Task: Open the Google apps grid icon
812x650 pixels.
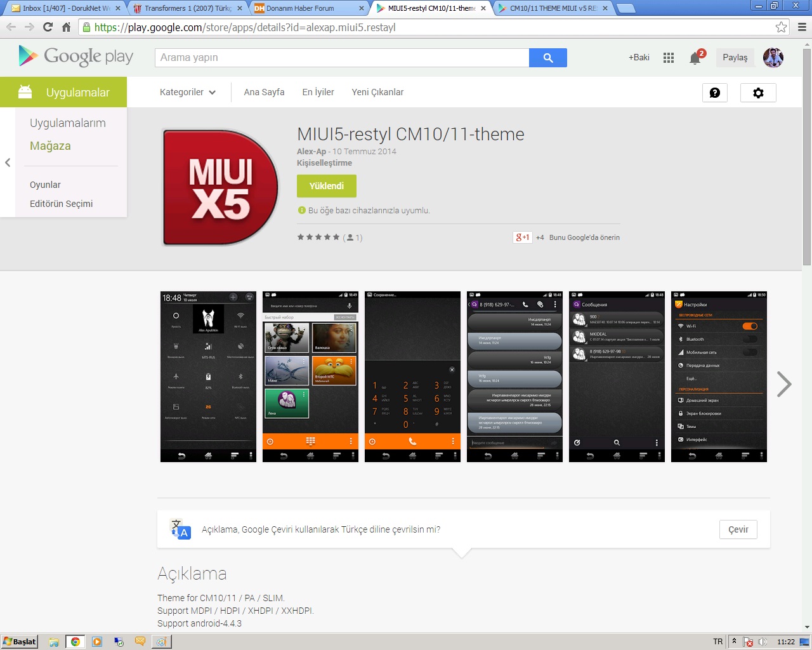Action: coord(669,58)
